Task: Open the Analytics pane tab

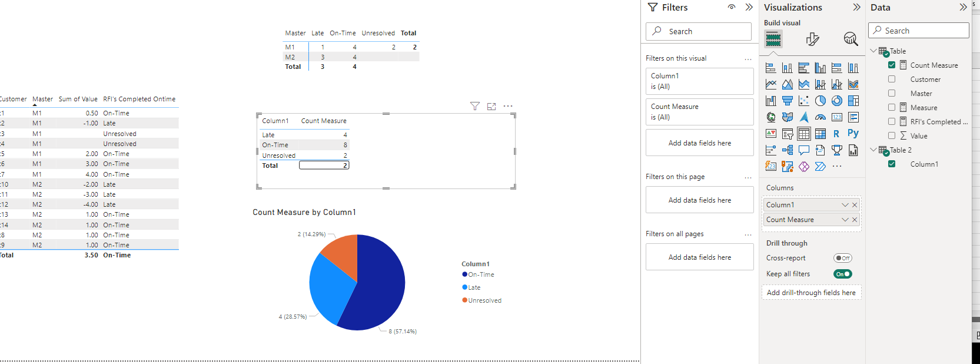Action: click(851, 39)
